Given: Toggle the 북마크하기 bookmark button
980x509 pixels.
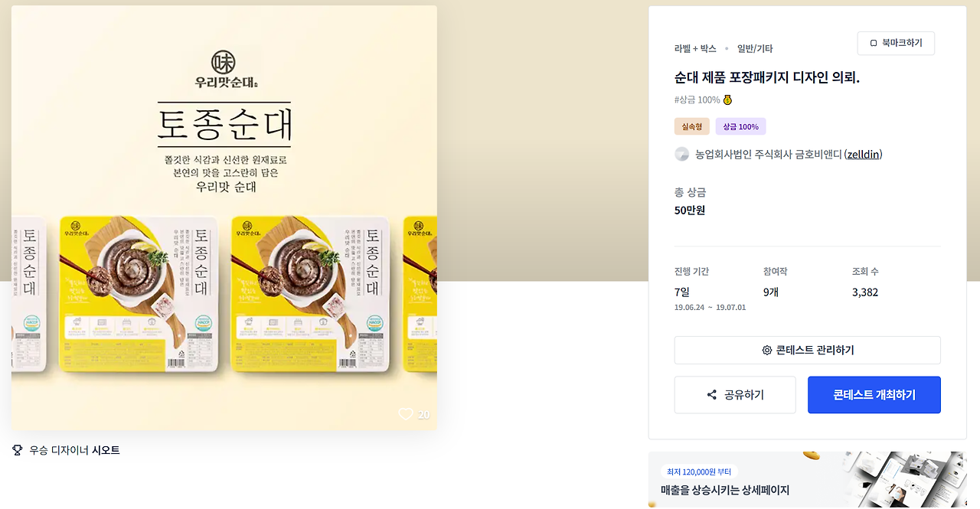Looking at the screenshot, I should tap(896, 44).
